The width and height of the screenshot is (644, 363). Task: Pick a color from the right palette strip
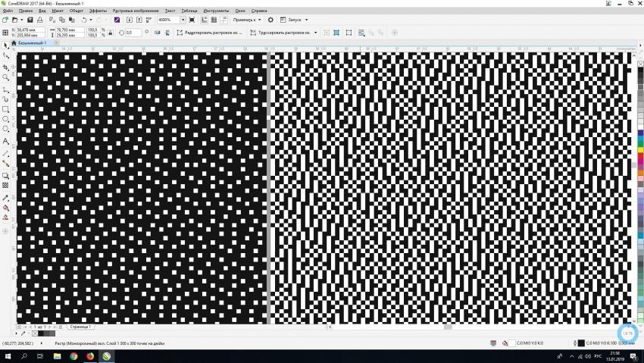pos(639,152)
